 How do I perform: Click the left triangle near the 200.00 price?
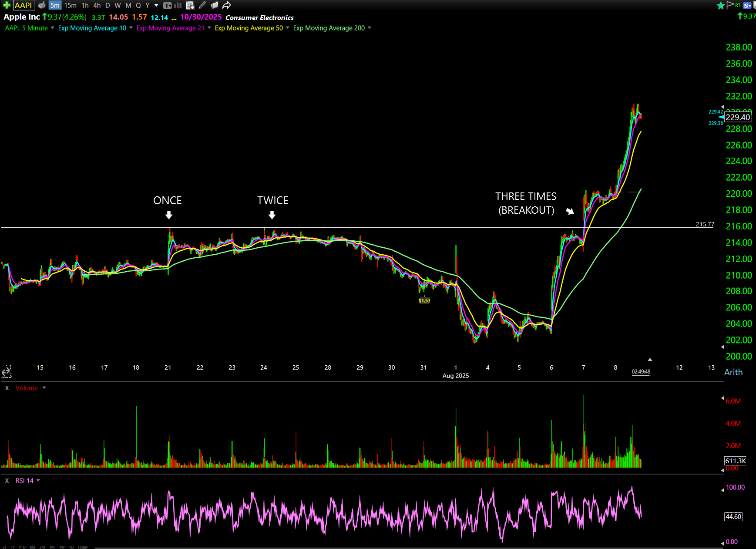[723, 347]
